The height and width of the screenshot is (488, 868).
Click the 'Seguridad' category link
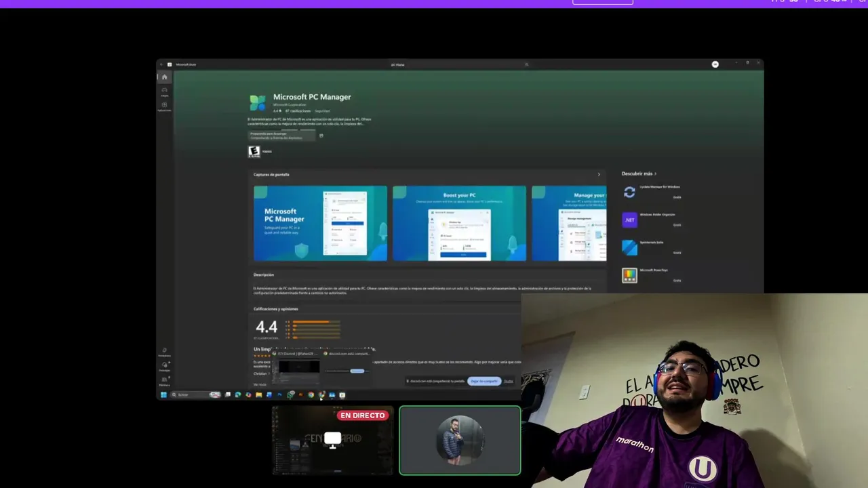[322, 110]
